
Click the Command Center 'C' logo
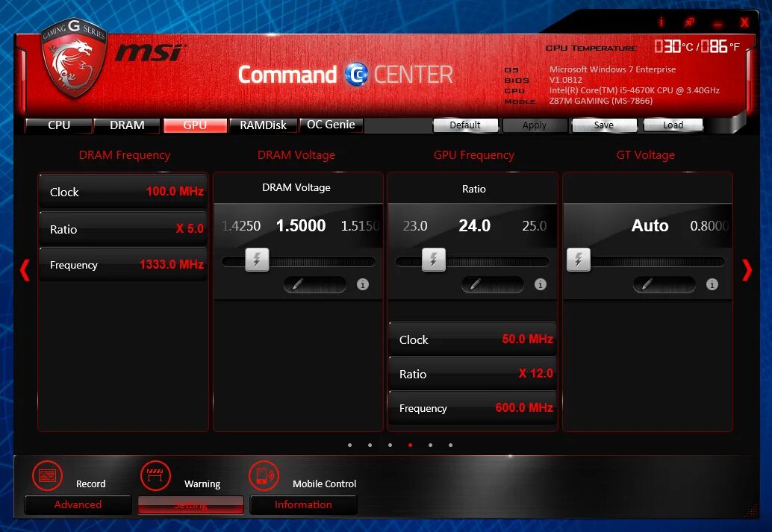(x=356, y=75)
